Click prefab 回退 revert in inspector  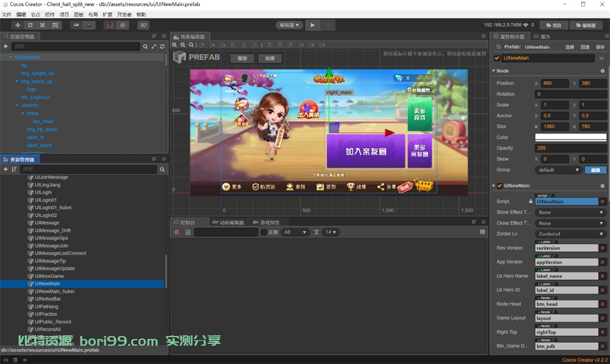pyautogui.click(x=585, y=47)
